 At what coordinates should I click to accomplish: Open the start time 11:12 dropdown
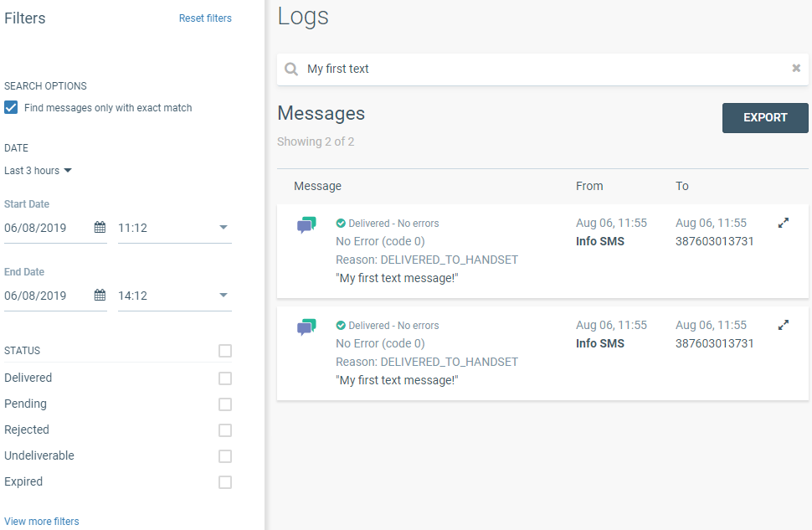(223, 227)
